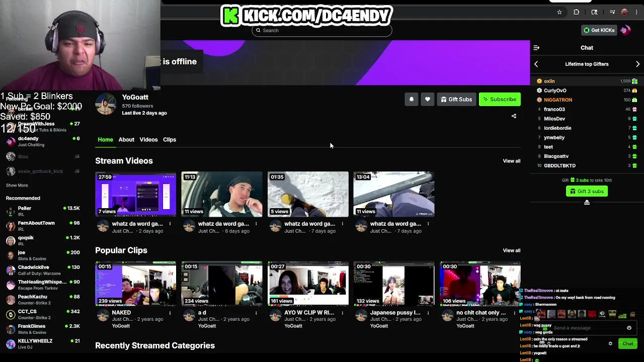Collapse the chat panel with the arrow icon
The width and height of the screenshot is (644, 362).
click(536, 48)
